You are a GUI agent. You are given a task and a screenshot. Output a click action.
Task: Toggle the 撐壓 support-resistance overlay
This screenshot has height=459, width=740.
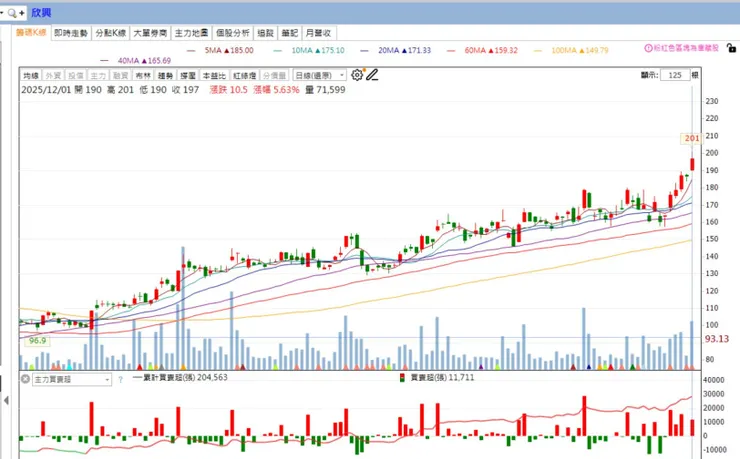pos(188,75)
